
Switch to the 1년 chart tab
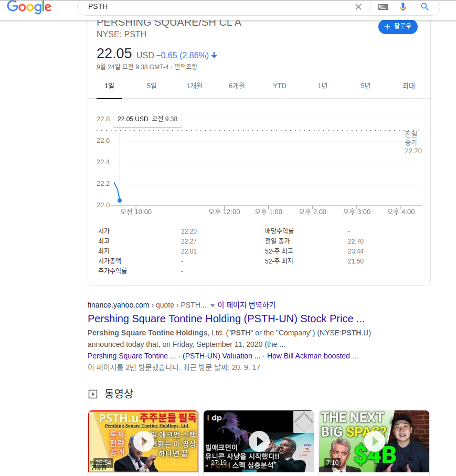pos(322,86)
